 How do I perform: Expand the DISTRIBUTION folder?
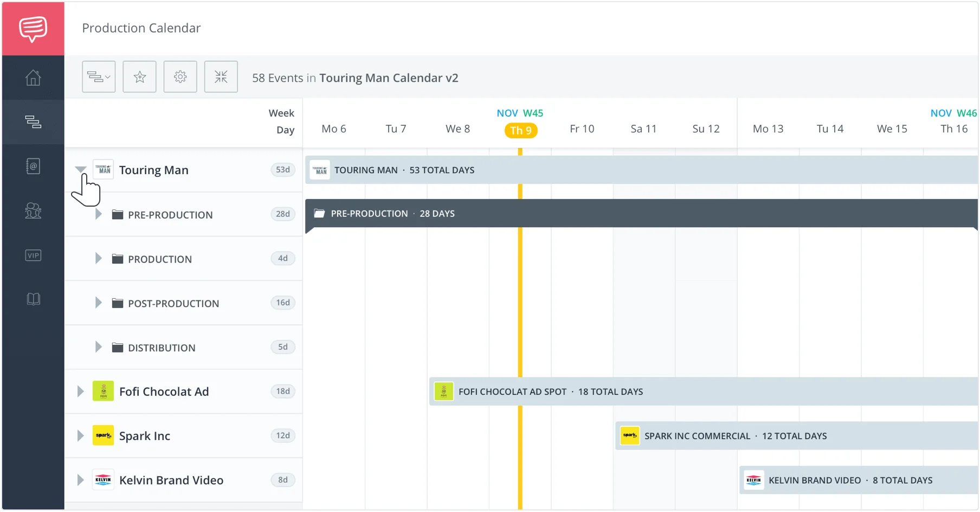pyautogui.click(x=98, y=347)
